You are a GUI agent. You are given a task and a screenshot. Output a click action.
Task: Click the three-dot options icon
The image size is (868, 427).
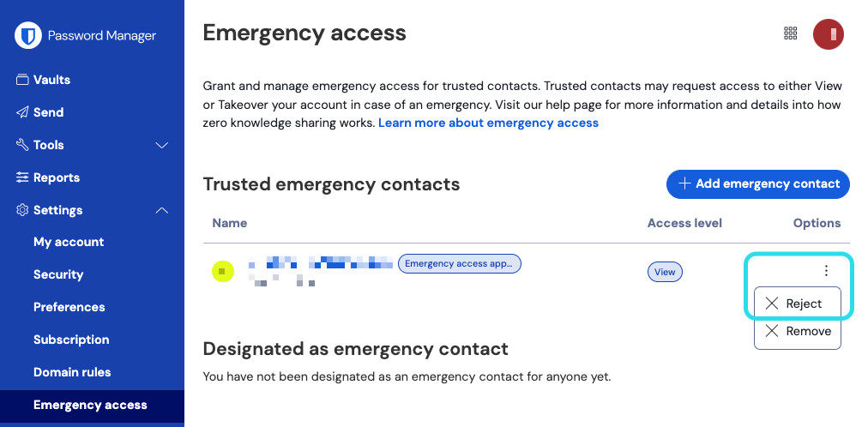click(x=826, y=271)
